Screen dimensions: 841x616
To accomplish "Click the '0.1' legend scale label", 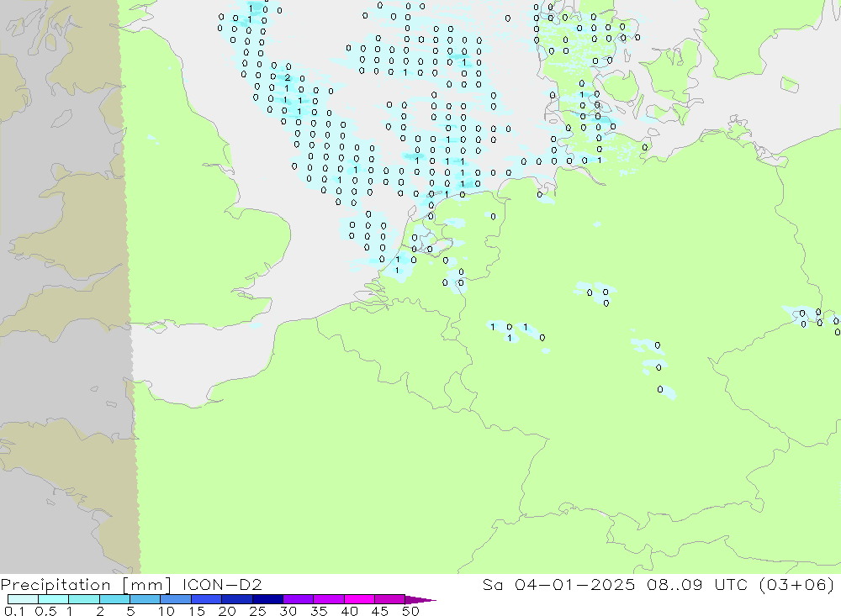I will tap(14, 611).
